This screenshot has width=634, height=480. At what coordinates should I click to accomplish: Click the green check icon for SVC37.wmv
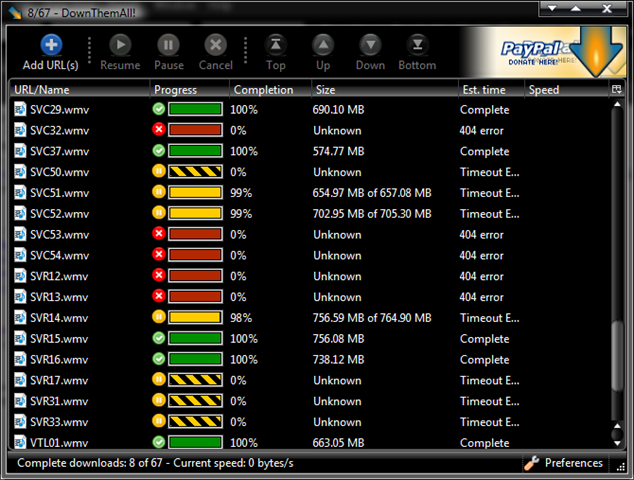159,150
